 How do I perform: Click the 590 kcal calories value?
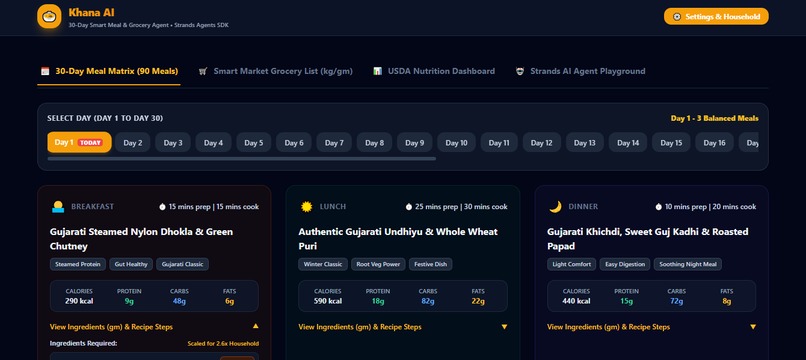(327, 301)
